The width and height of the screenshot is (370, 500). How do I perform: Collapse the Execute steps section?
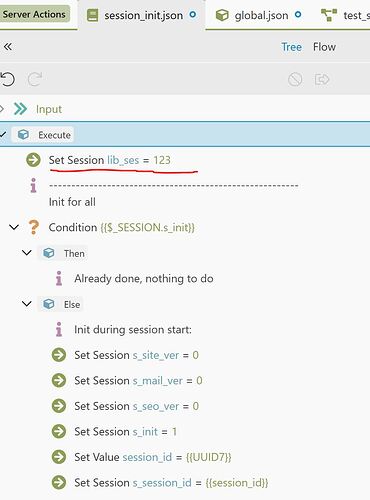tap(3, 134)
